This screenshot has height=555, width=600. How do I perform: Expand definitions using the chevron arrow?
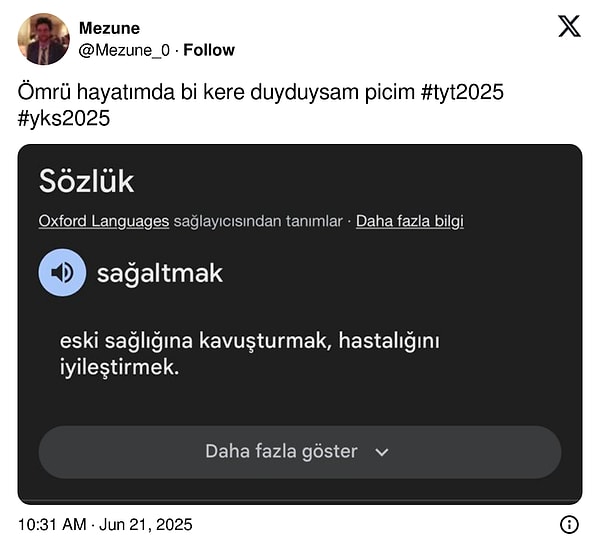pyautogui.click(x=381, y=452)
